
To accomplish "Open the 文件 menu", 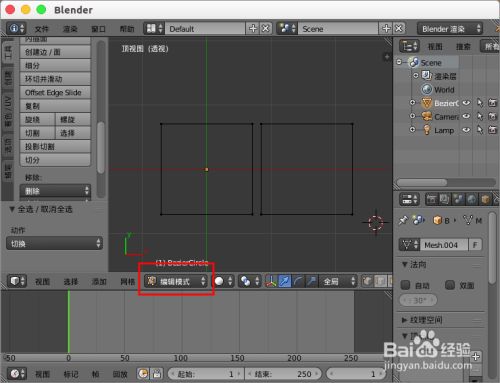I will tap(42, 29).
